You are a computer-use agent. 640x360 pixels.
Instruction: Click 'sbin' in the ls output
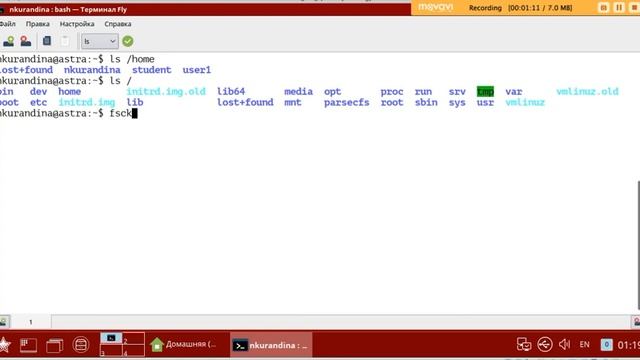[426, 102]
